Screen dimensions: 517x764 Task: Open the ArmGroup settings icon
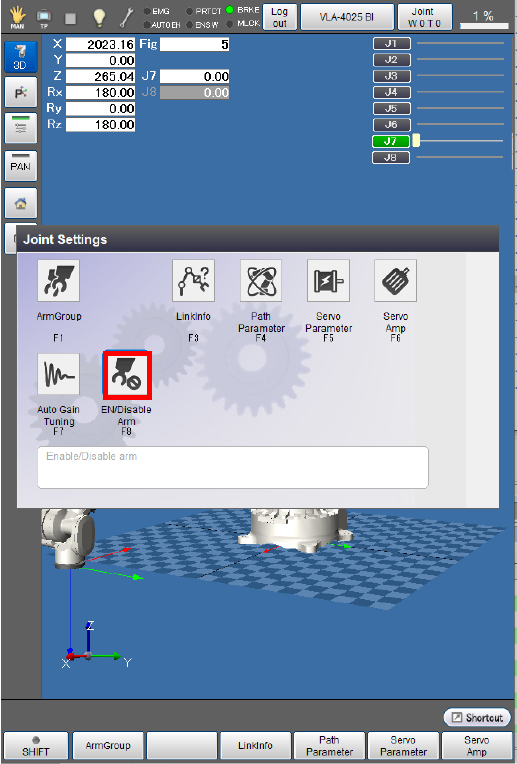click(x=58, y=281)
